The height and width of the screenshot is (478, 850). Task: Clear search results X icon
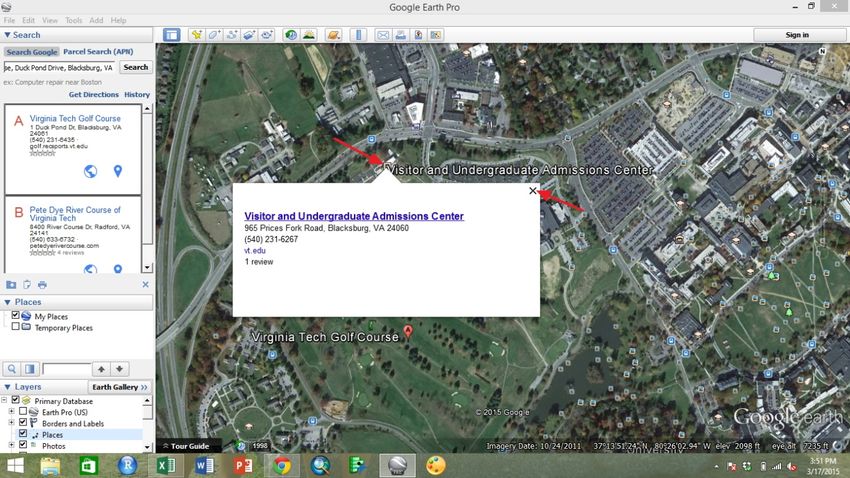pyautogui.click(x=145, y=285)
